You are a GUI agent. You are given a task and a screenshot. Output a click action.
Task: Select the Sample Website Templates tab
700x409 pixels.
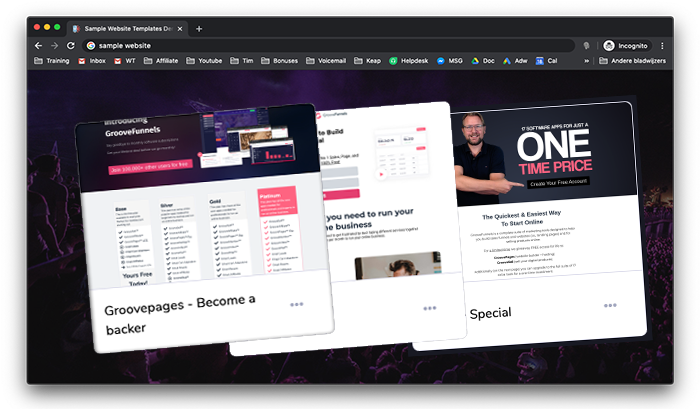(x=127, y=29)
